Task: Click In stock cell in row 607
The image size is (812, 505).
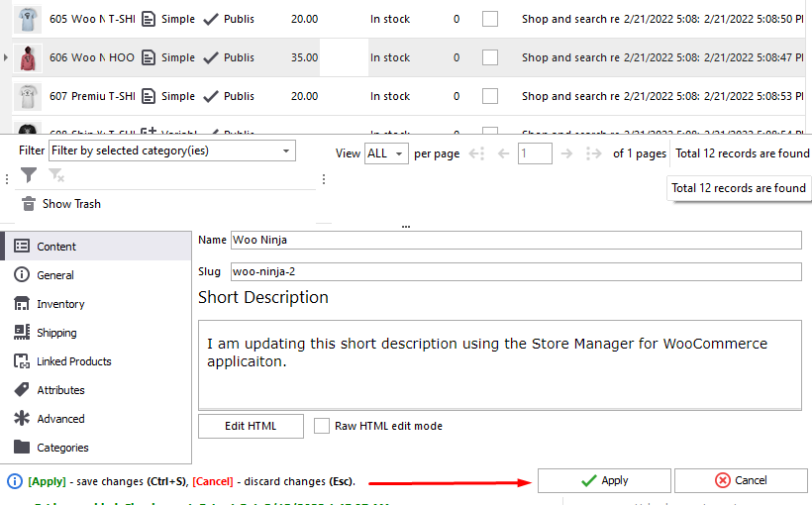Action: pyautogui.click(x=390, y=96)
